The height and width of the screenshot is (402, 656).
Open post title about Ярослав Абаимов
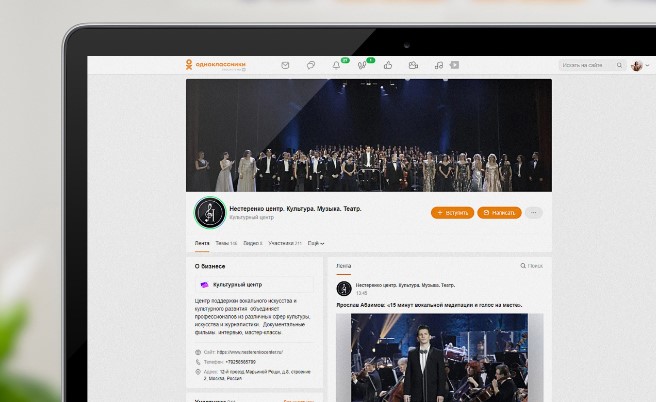tap(429, 305)
